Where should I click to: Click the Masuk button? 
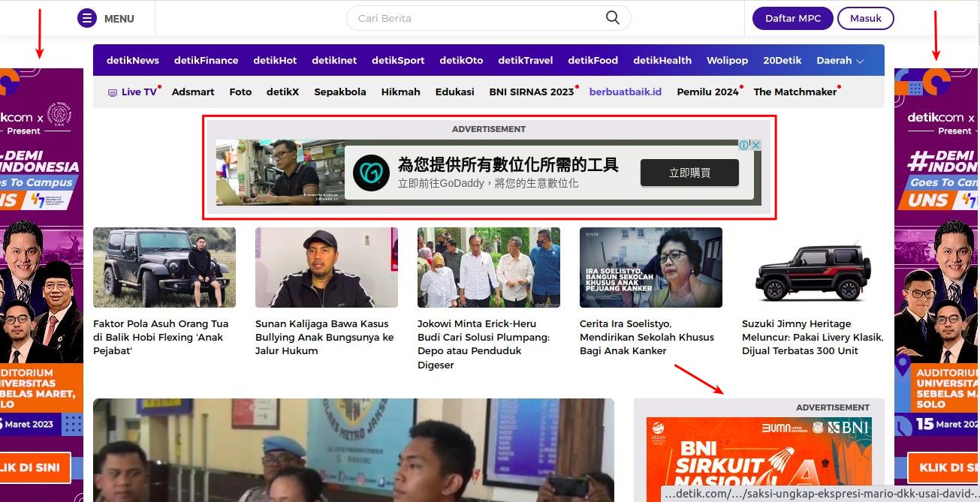pos(864,17)
